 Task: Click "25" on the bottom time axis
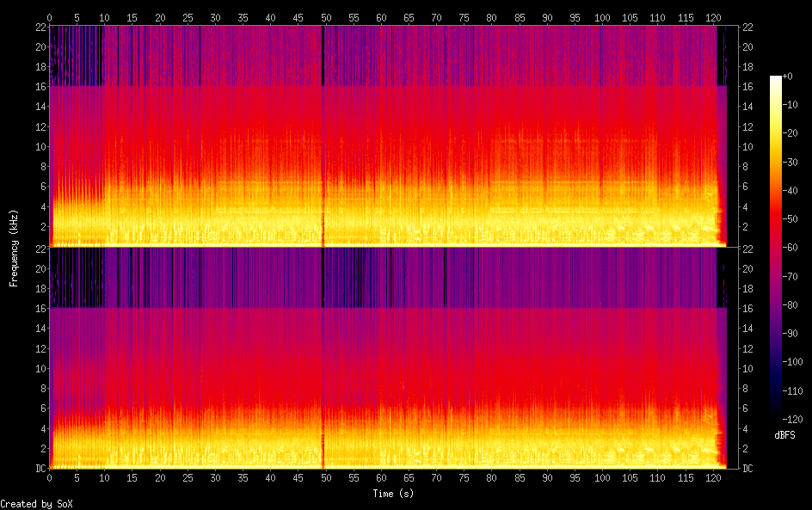188,478
